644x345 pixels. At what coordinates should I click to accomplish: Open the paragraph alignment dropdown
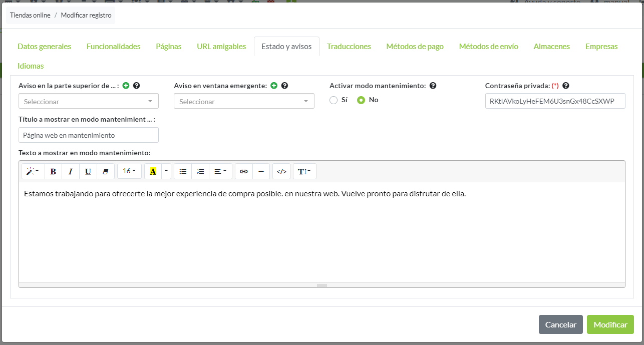[x=220, y=171]
